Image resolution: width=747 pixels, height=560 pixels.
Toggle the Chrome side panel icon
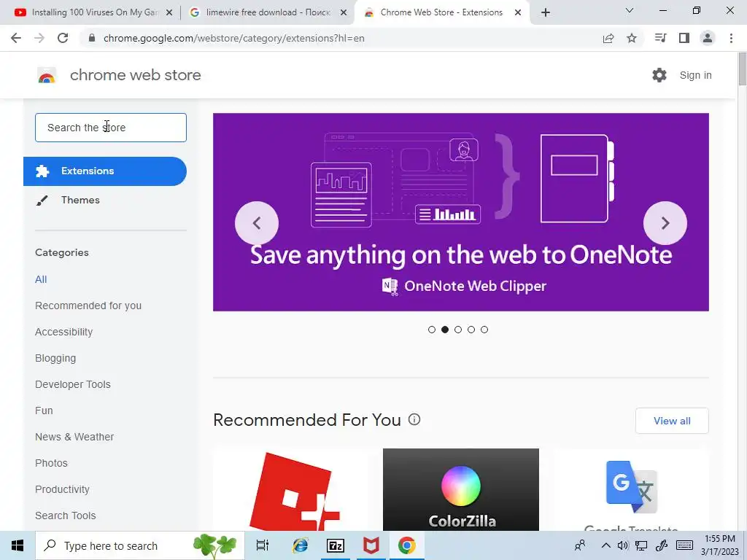pyautogui.click(x=684, y=38)
